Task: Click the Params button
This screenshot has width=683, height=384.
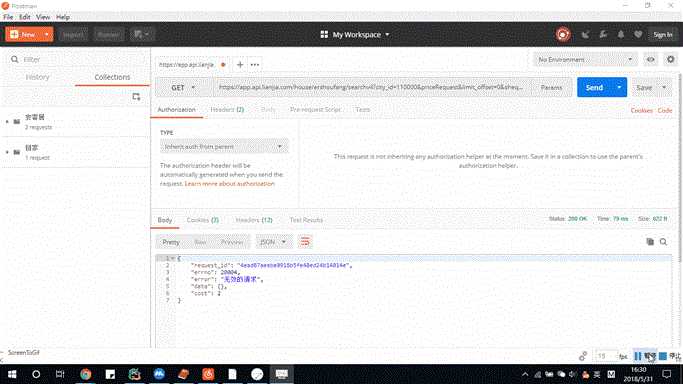Action: [551, 88]
